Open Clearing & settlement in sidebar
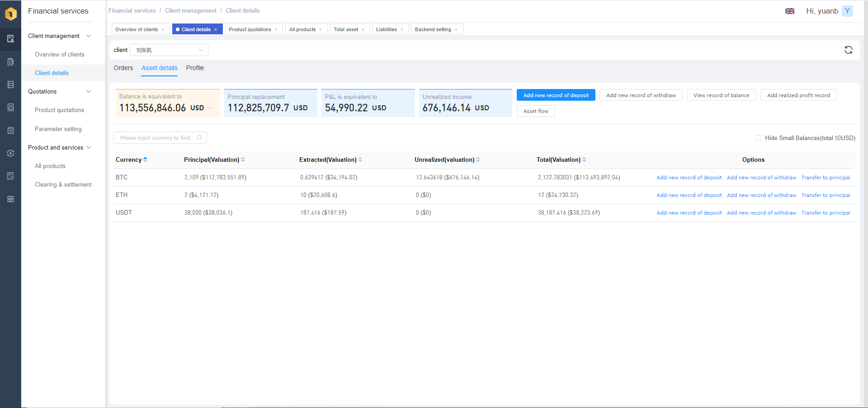 (x=63, y=185)
